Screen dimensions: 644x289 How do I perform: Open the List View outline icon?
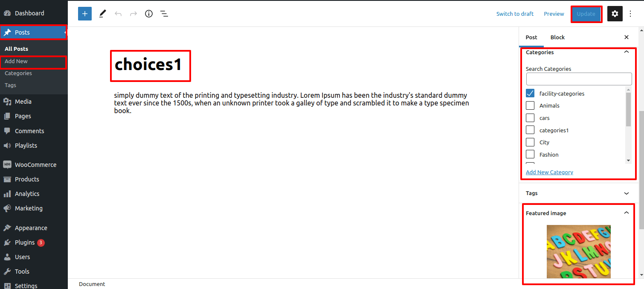point(164,14)
